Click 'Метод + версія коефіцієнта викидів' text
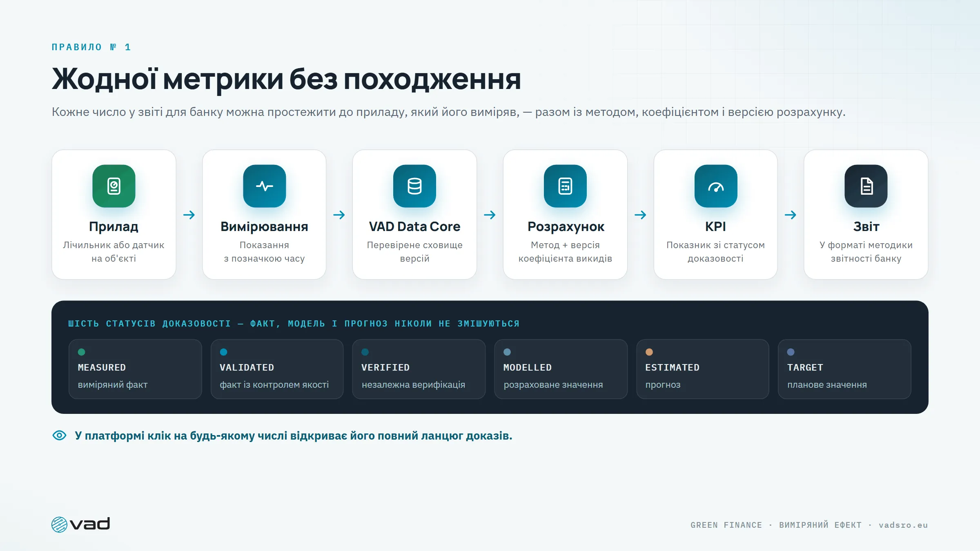 [565, 252]
